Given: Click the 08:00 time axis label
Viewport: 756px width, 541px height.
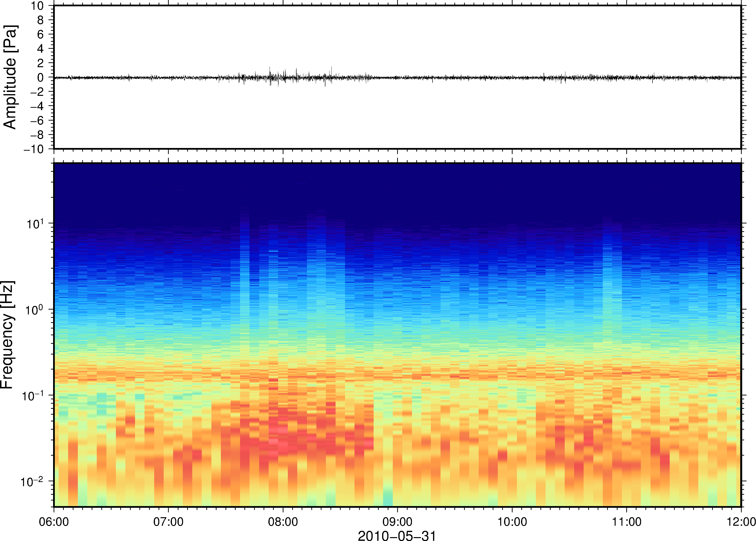Looking at the screenshot, I should tap(283, 522).
